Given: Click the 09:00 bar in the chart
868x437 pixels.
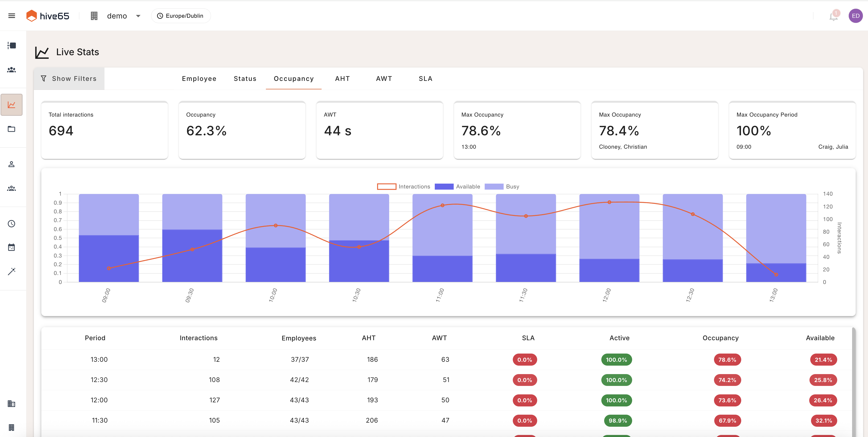Looking at the screenshot, I should pyautogui.click(x=109, y=238).
